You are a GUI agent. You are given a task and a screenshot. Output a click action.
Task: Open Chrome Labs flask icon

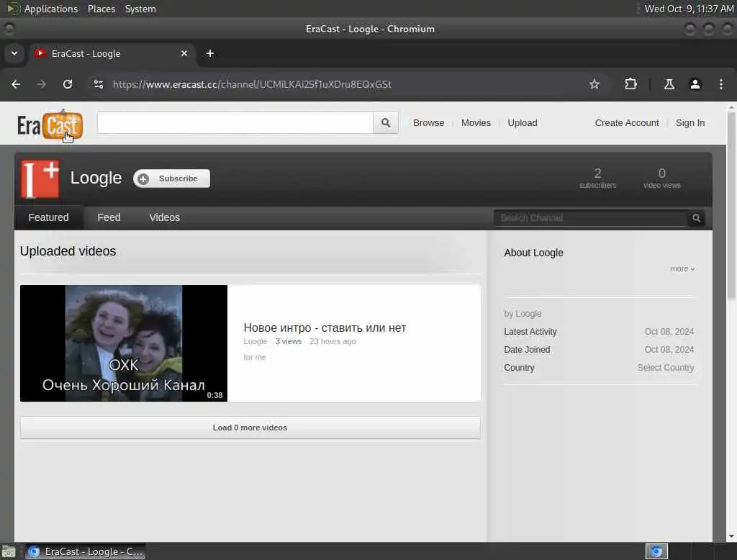coord(669,84)
